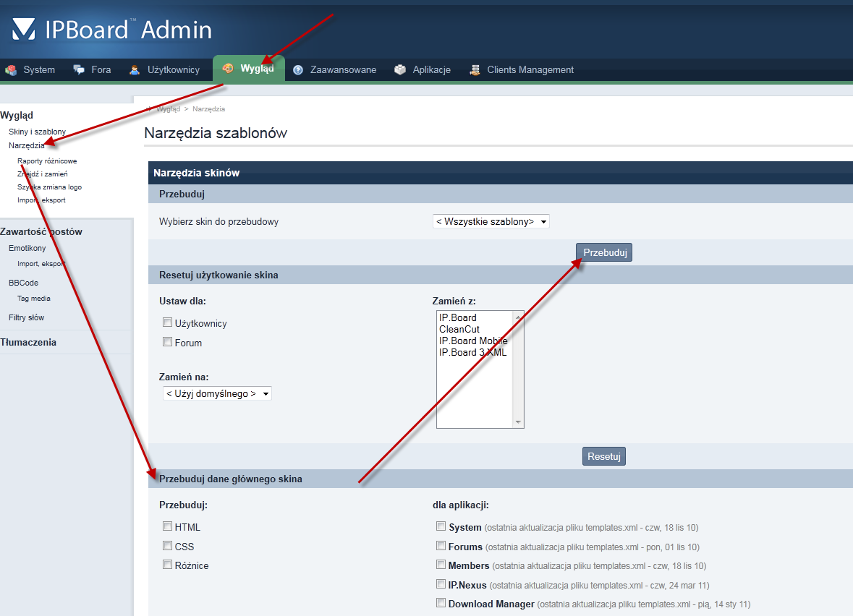Image resolution: width=853 pixels, height=616 pixels.
Task: Open Skiny i szablony sidebar link
Action: pyautogui.click(x=37, y=132)
